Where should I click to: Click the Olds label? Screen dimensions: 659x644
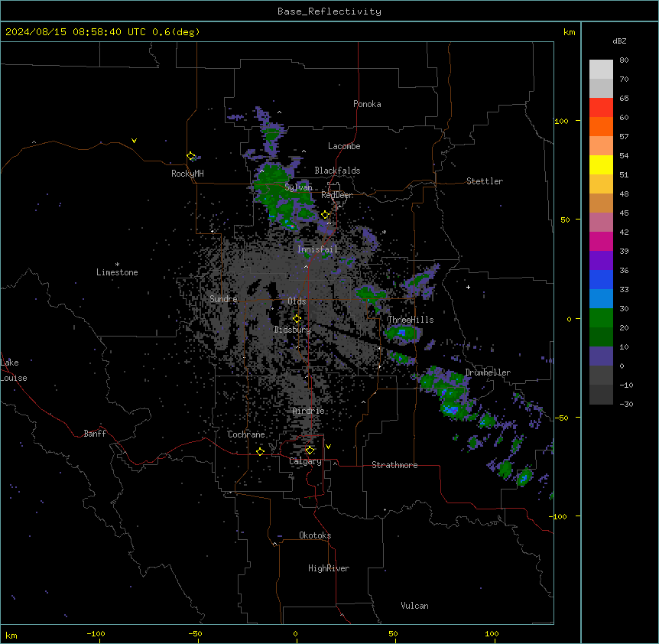pos(297,301)
